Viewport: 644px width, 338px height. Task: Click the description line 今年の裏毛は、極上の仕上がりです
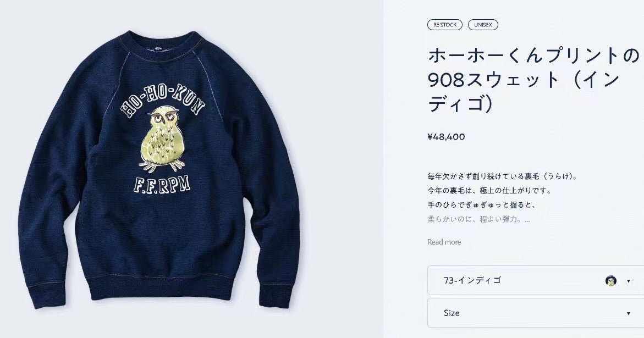(x=489, y=191)
